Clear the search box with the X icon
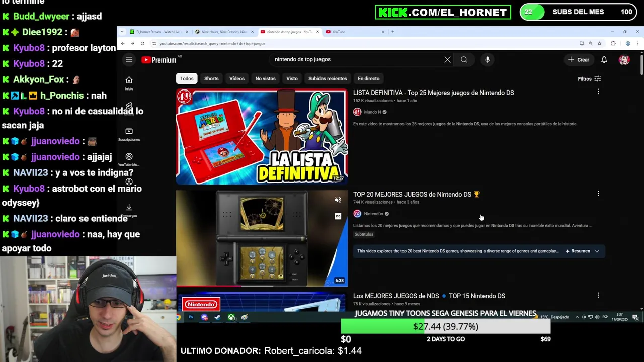 click(447, 59)
